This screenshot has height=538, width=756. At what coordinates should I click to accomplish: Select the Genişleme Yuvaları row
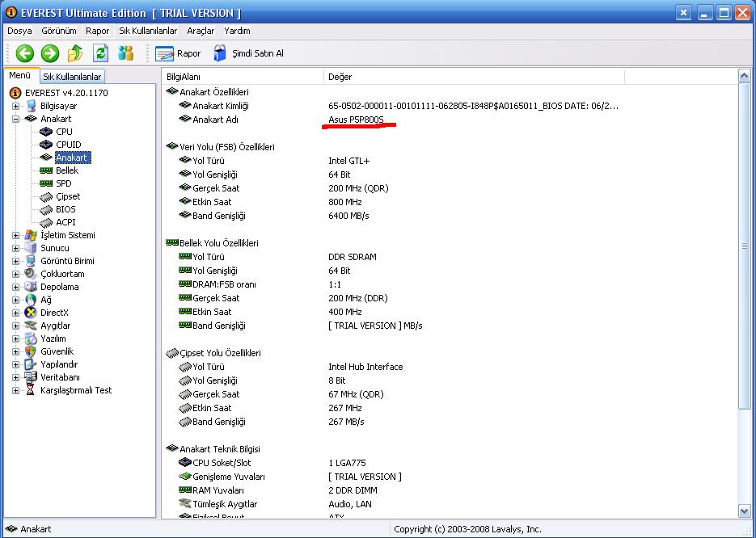pyautogui.click(x=450, y=477)
